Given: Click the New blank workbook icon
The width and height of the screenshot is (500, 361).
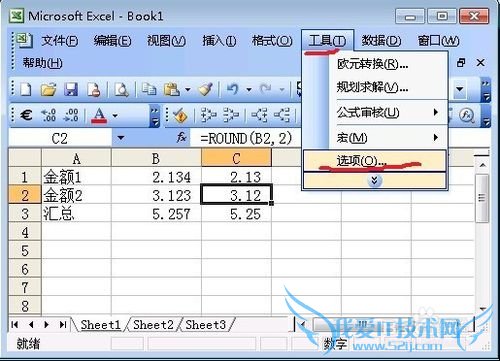Looking at the screenshot, I should pyautogui.click(x=26, y=89).
